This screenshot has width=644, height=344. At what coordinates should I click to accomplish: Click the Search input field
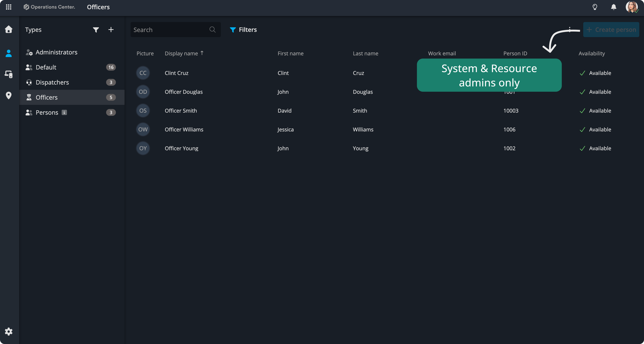(170, 30)
